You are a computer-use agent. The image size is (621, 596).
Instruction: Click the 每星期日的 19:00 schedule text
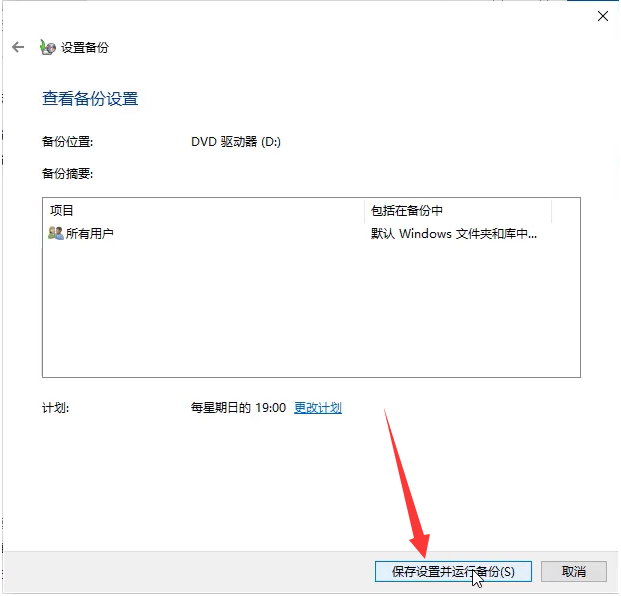point(238,408)
